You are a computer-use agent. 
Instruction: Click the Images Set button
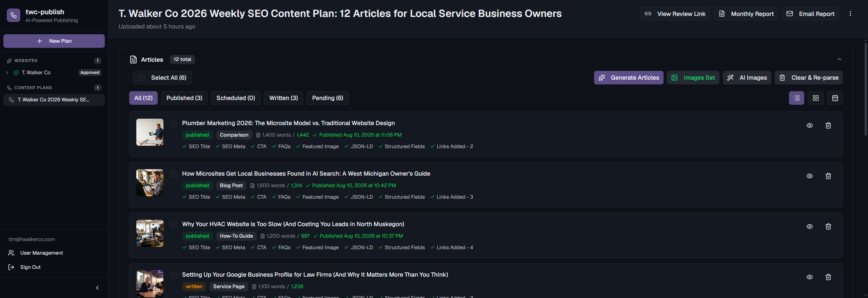[693, 78]
